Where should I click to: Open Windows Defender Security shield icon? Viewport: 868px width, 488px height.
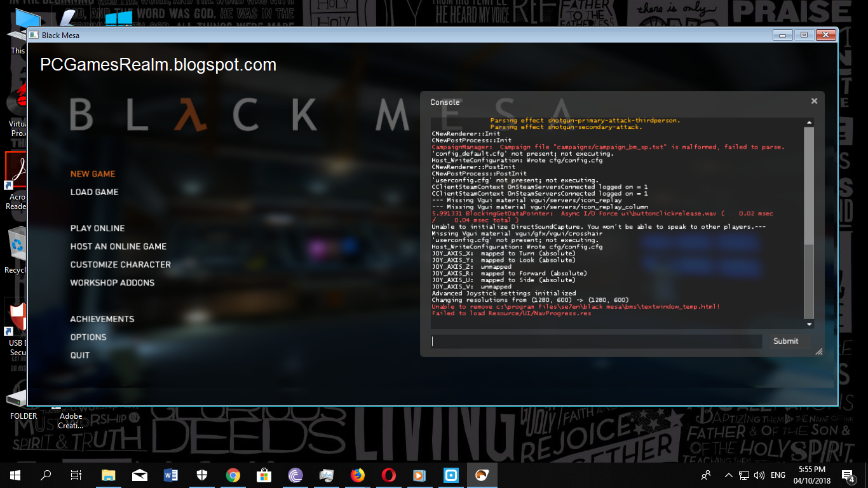point(202,475)
